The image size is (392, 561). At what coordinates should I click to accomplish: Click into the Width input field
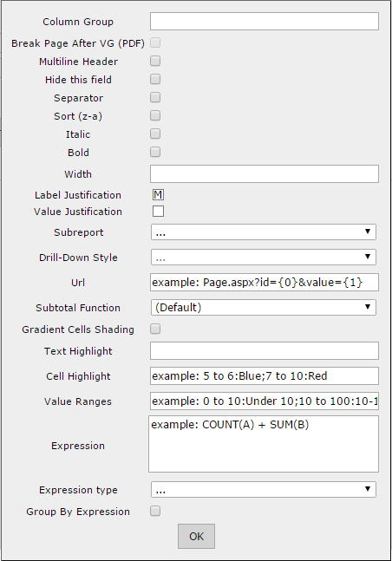(x=265, y=174)
